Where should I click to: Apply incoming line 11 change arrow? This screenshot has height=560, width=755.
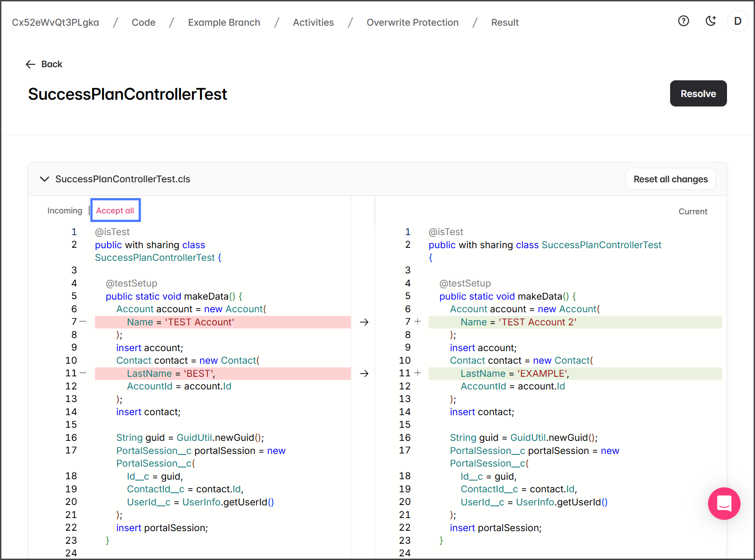click(364, 374)
